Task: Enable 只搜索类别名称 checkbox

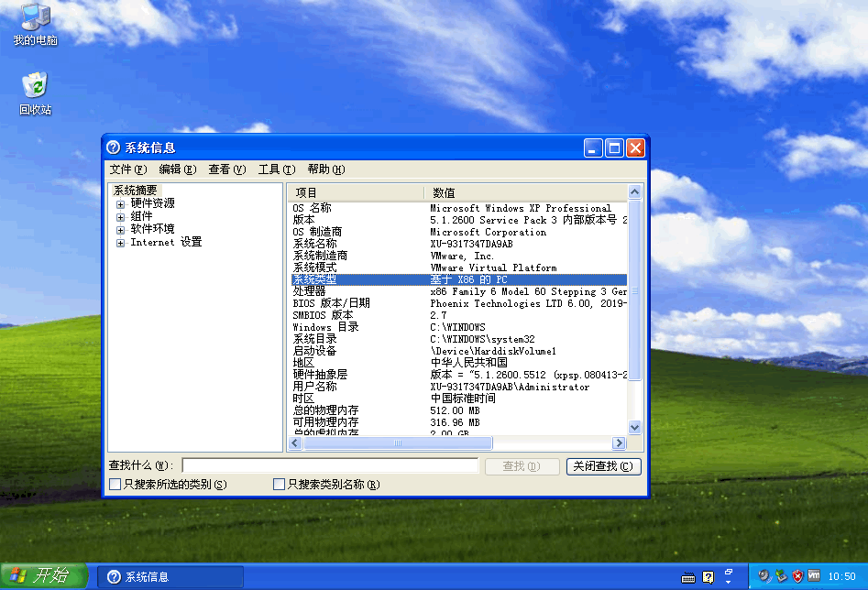Action: click(279, 485)
